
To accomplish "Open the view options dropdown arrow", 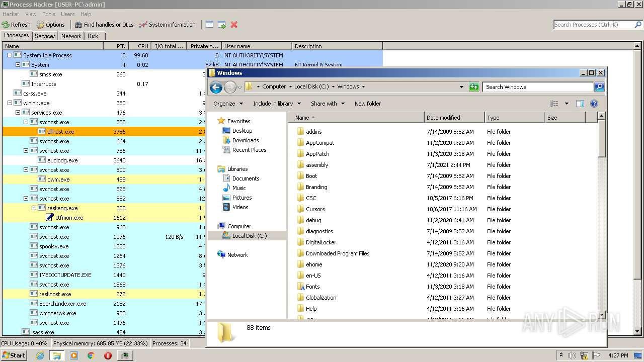I will pos(567,104).
